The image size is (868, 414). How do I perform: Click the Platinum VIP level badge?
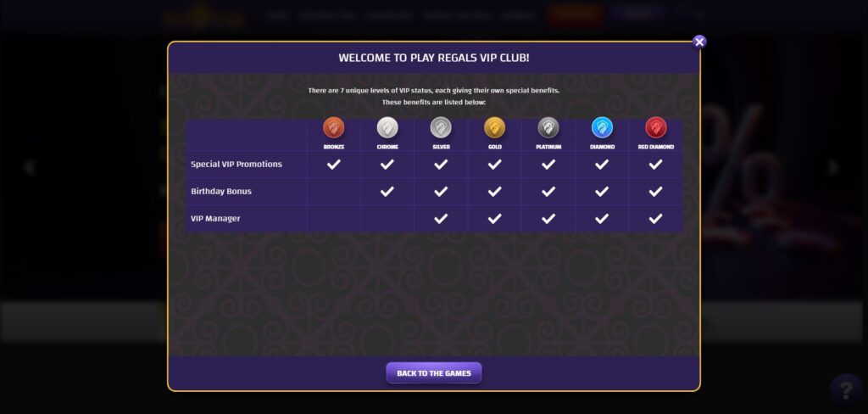(548, 128)
